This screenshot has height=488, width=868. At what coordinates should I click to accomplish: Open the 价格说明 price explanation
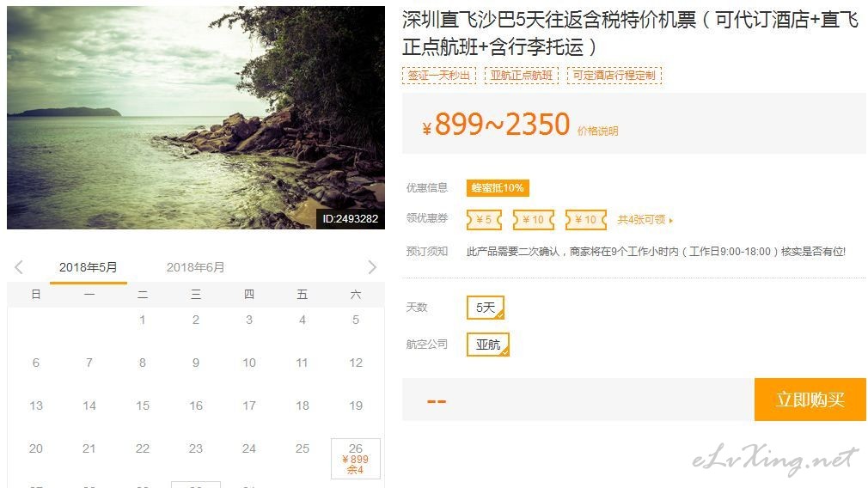597,131
